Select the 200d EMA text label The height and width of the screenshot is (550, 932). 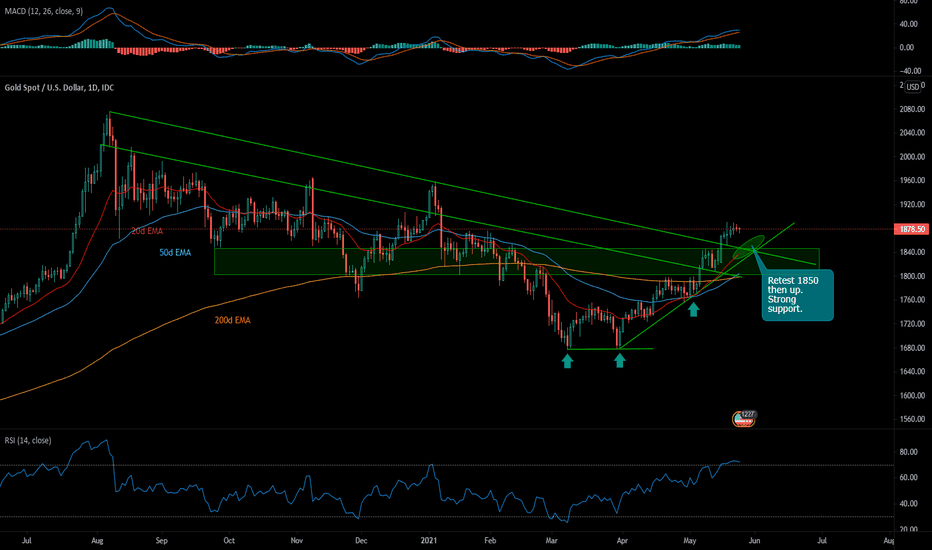coord(232,320)
